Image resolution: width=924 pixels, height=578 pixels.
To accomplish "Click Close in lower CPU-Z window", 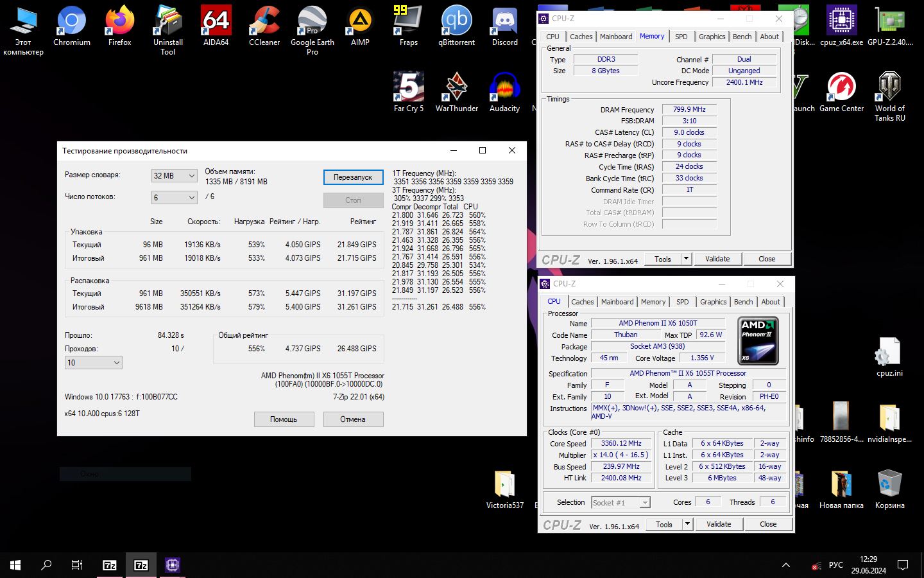I will coord(768,524).
